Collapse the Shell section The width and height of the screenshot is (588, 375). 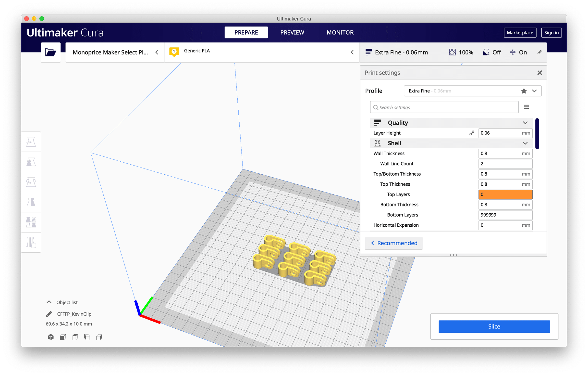point(525,143)
